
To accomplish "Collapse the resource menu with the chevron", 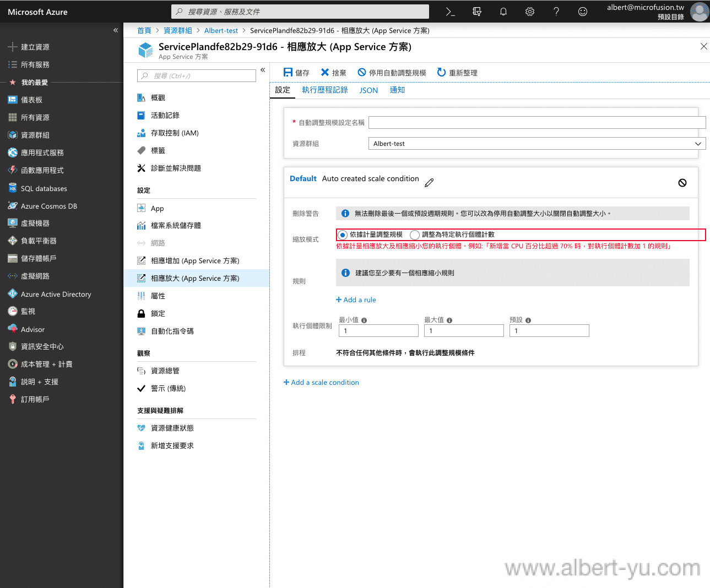I will (263, 70).
